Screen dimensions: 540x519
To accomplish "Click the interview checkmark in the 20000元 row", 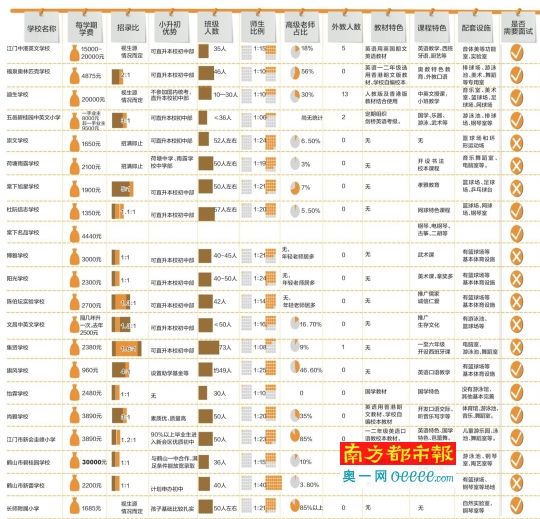I will (x=517, y=98).
